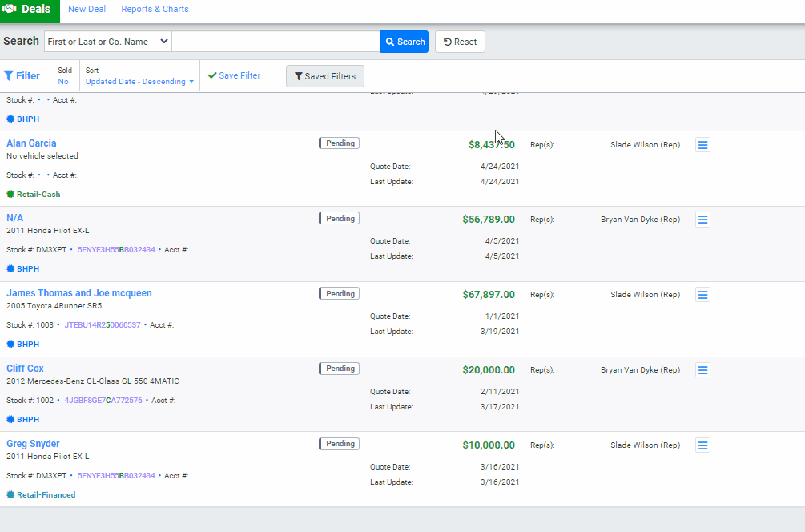Click the Save Filter checkmark icon

coord(212,75)
